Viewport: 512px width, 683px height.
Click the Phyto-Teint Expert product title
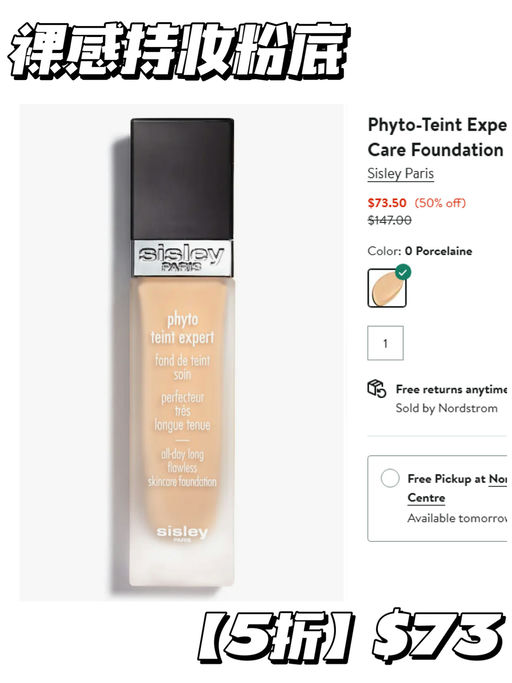437,137
